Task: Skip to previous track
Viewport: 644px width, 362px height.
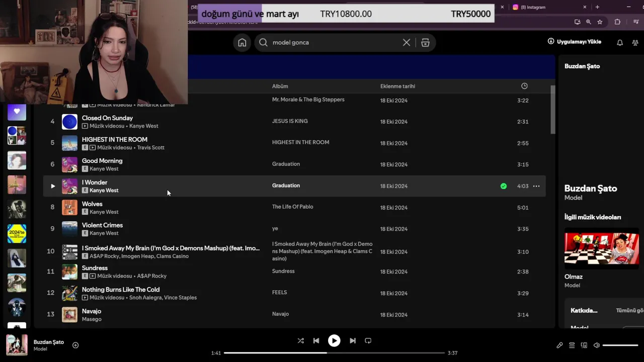Action: pos(316,341)
